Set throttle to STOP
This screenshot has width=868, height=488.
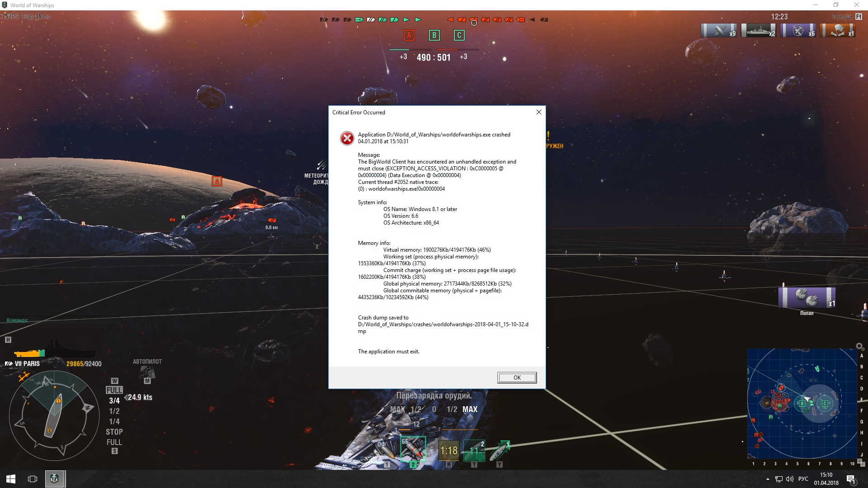[x=114, y=432]
